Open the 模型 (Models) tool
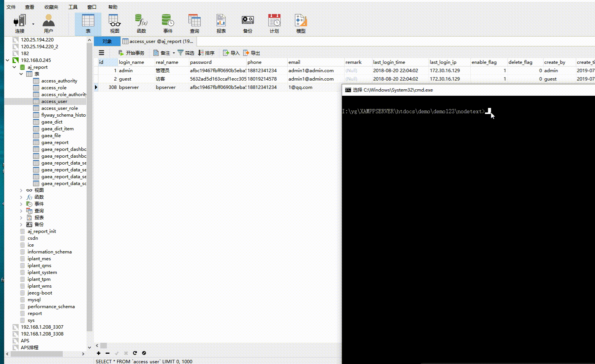Image resolution: width=595 pixels, height=364 pixels. pyautogui.click(x=301, y=23)
